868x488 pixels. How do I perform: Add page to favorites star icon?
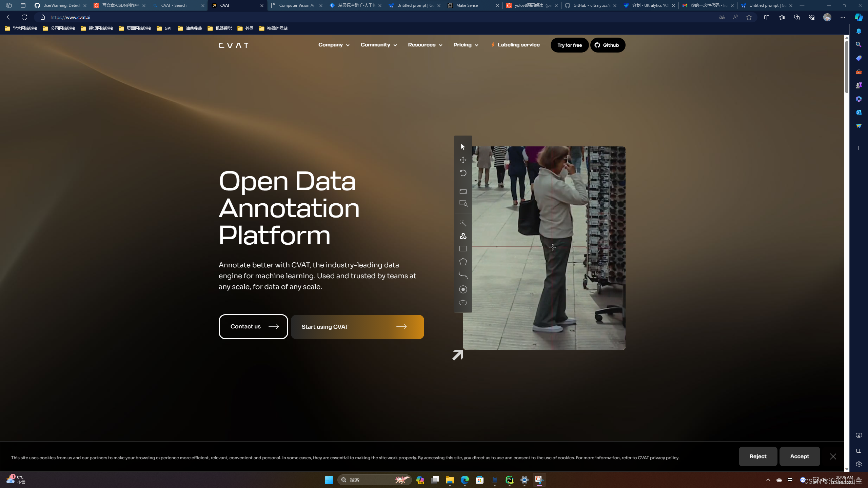point(749,17)
